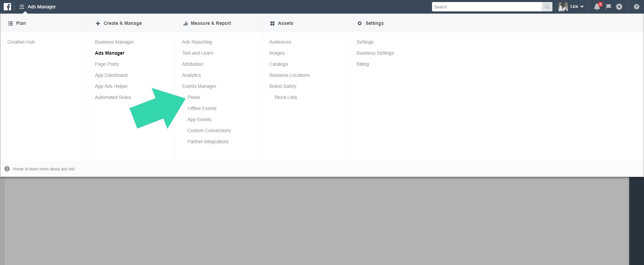Open the notifications bell

click(597, 7)
